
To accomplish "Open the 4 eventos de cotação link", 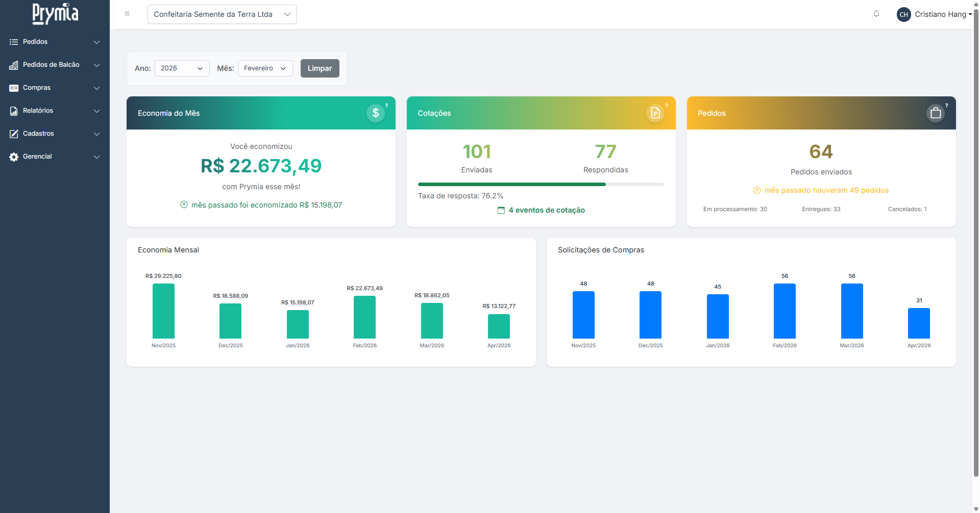I will coord(541,210).
